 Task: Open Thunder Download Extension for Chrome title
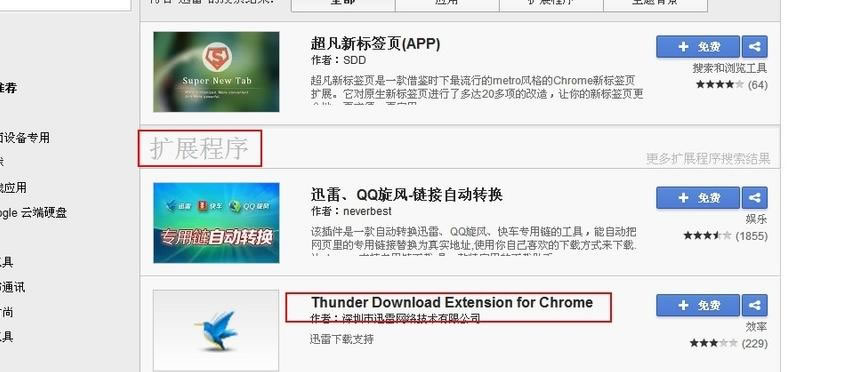[x=452, y=302]
